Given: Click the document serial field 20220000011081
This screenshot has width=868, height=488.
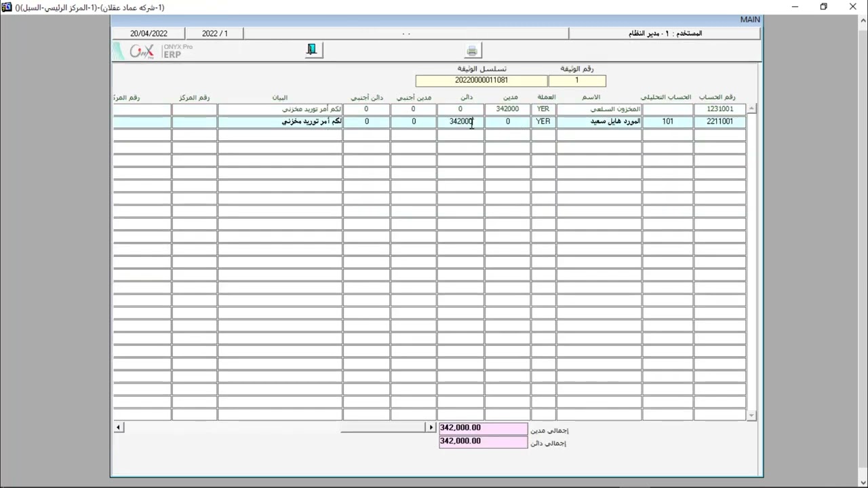Looking at the screenshot, I should click(481, 81).
